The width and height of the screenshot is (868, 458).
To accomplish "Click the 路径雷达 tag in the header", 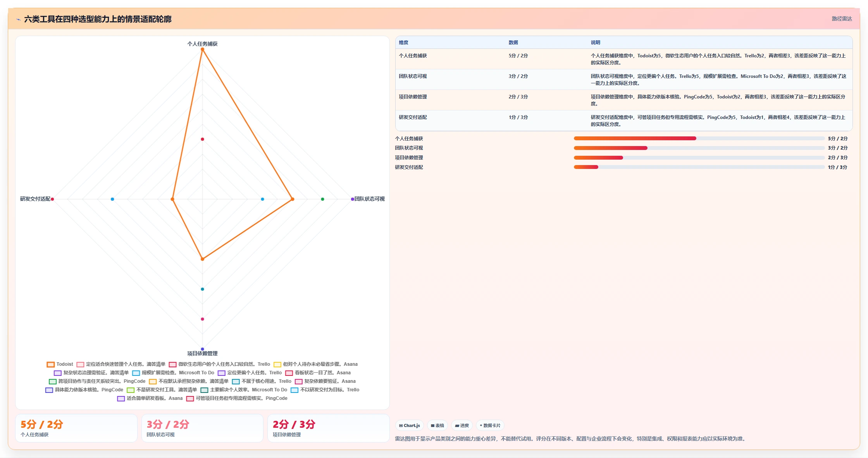I will 842,19.
